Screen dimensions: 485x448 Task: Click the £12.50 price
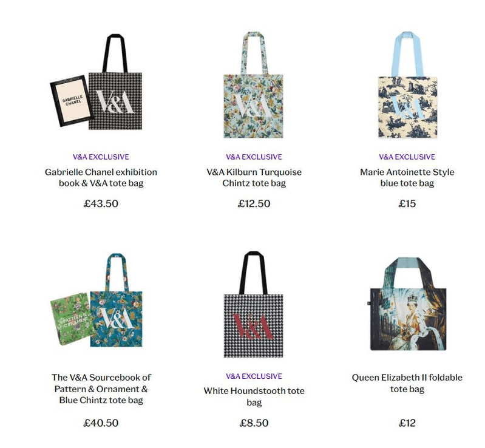click(x=254, y=203)
